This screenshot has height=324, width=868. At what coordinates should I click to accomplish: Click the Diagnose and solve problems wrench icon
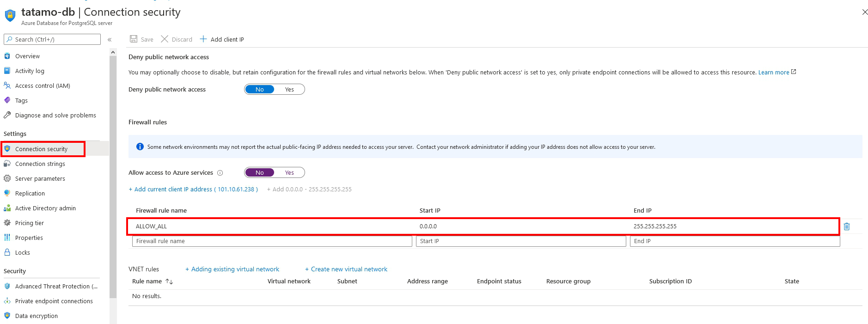pos(7,115)
